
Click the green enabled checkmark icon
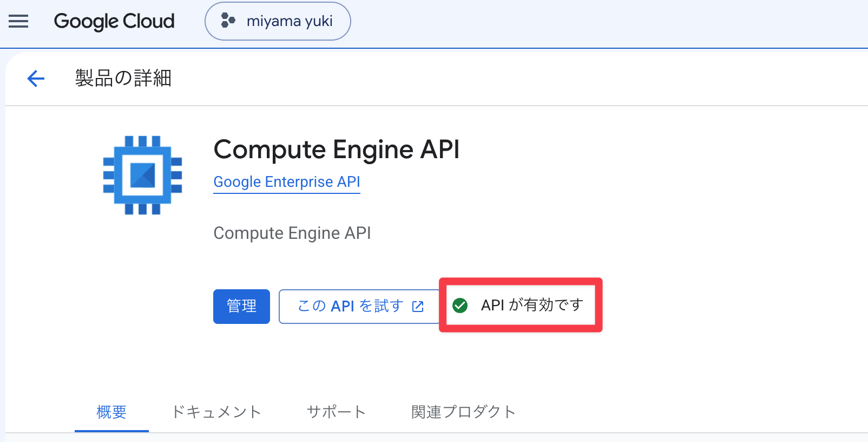click(x=460, y=305)
